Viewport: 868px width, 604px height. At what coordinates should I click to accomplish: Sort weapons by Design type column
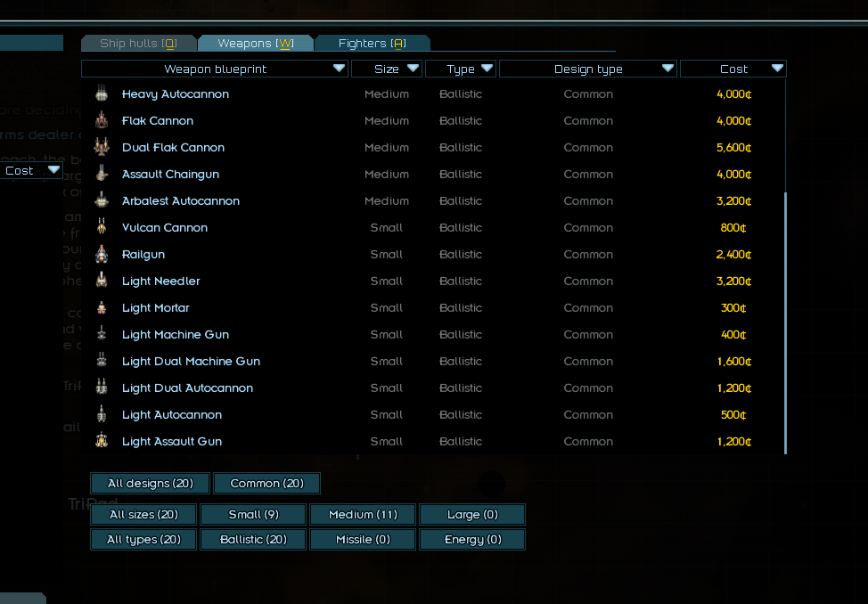tap(588, 69)
